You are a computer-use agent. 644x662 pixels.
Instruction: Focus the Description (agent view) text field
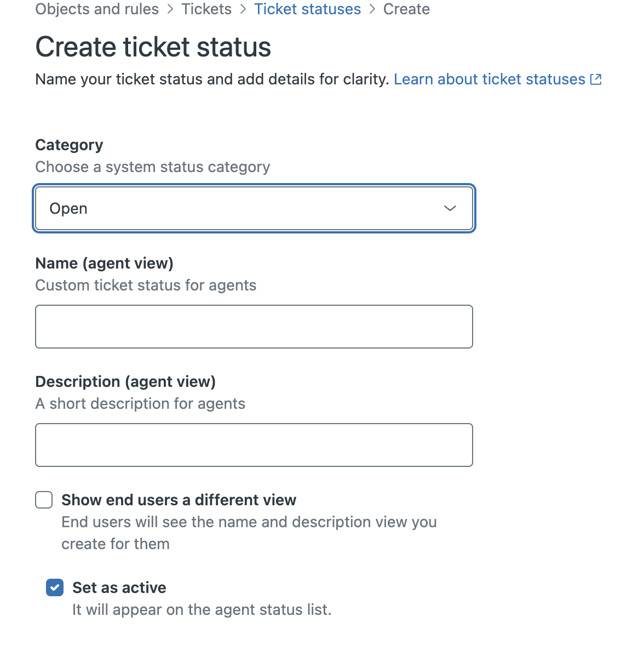click(254, 445)
